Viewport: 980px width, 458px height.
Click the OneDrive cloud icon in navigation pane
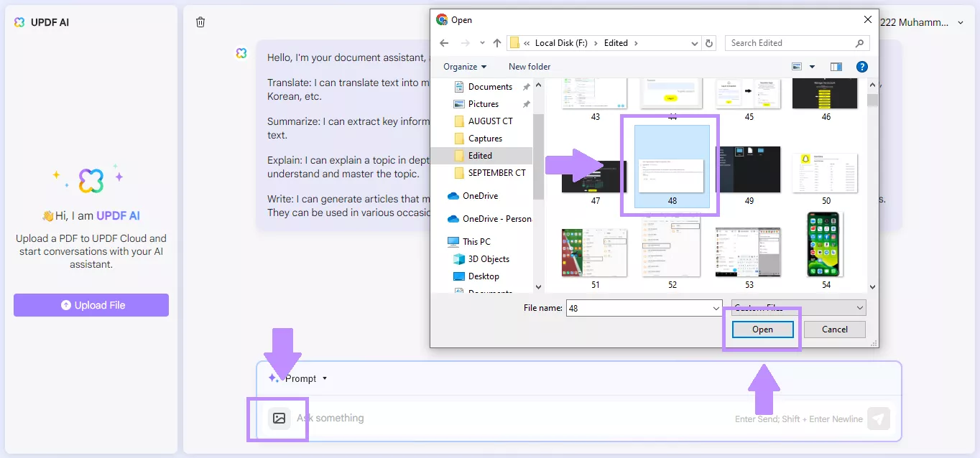(453, 196)
